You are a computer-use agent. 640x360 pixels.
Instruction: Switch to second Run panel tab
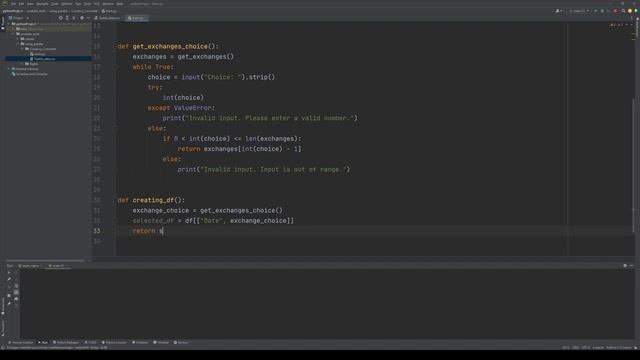[x=57, y=266]
